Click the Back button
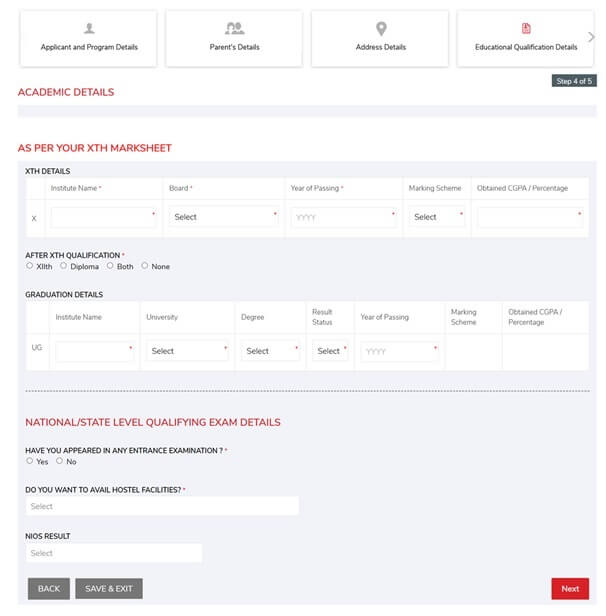This screenshot has height=616, width=606. pos(49,588)
